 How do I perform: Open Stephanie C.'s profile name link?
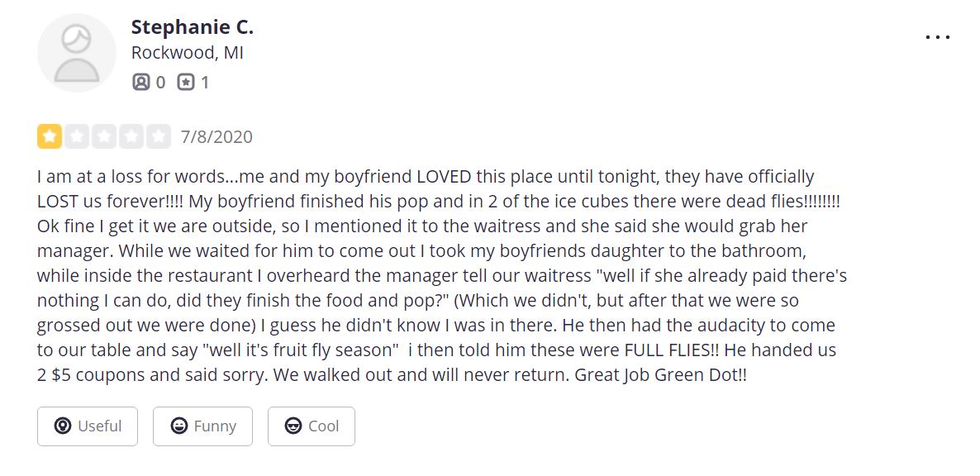193,27
